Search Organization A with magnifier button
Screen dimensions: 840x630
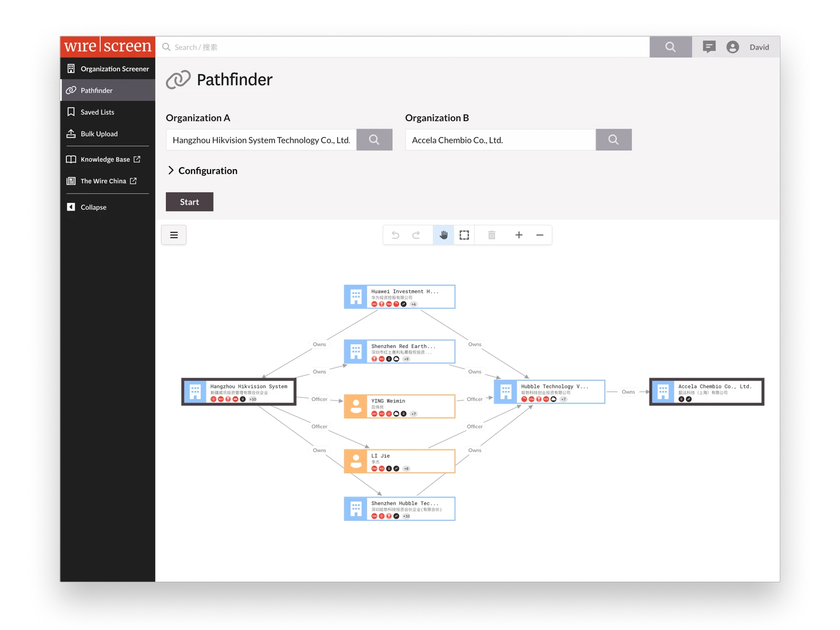pyautogui.click(x=374, y=140)
